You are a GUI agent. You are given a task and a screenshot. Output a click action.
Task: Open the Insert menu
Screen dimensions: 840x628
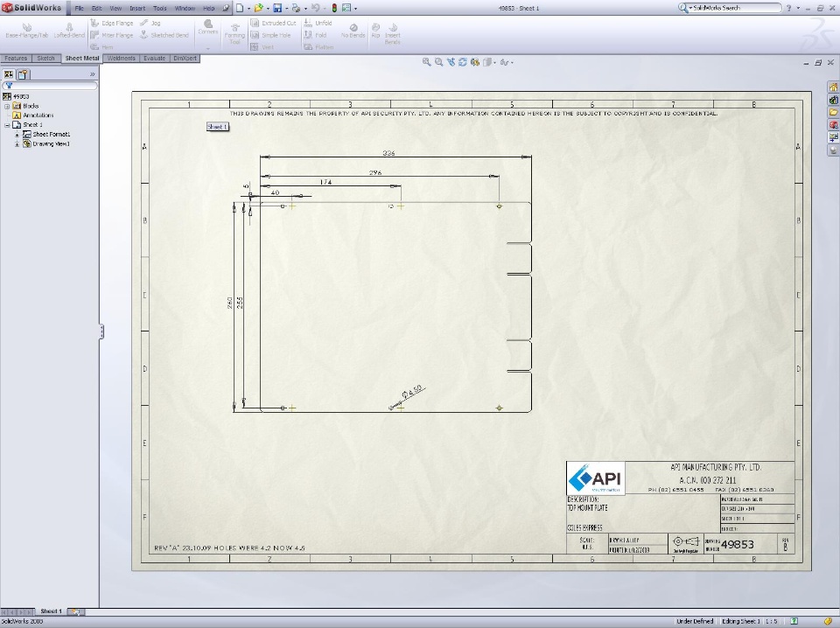137,8
